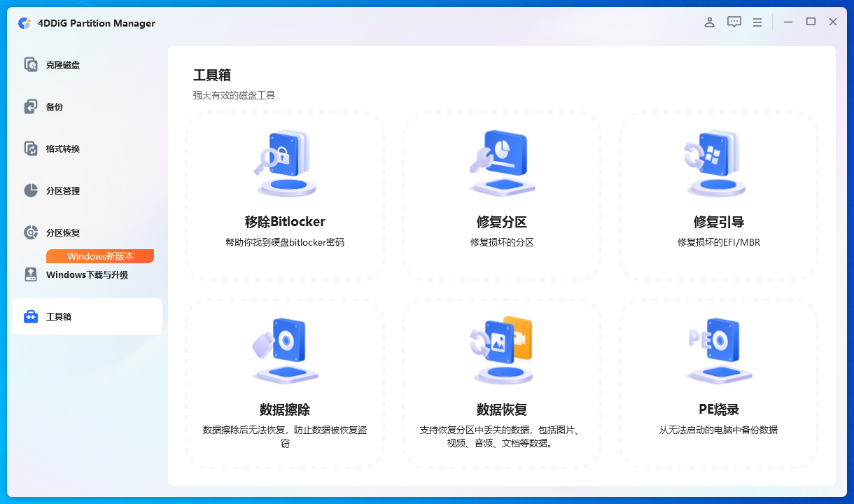Open the 修复分区 tool card
Viewport: 854px width, 504px height.
501,195
